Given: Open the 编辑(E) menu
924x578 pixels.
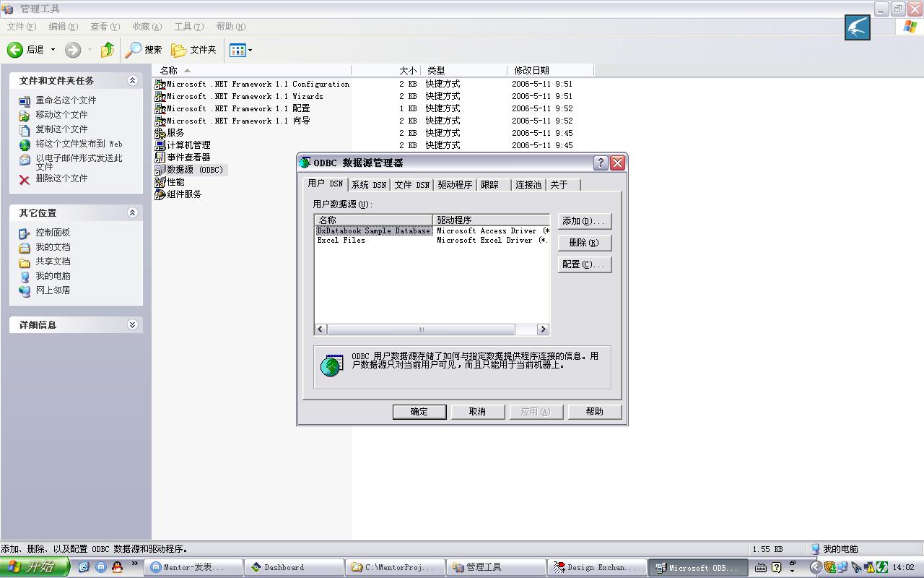Looking at the screenshot, I should (x=63, y=27).
